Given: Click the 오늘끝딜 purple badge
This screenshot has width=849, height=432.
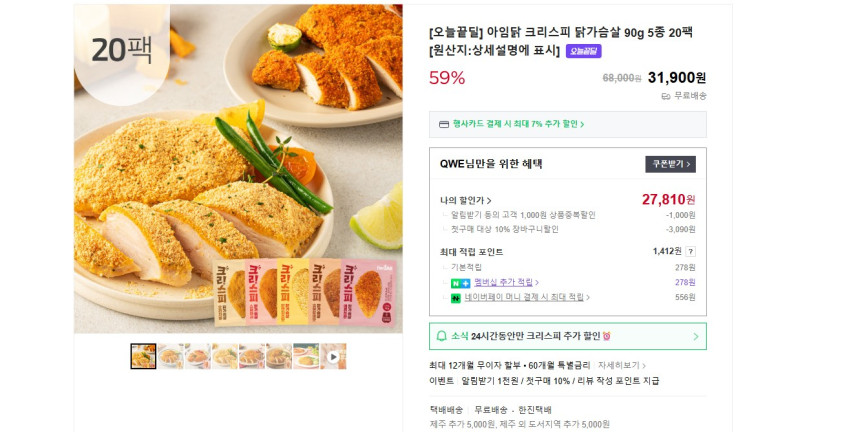Looking at the screenshot, I should pyautogui.click(x=583, y=51).
